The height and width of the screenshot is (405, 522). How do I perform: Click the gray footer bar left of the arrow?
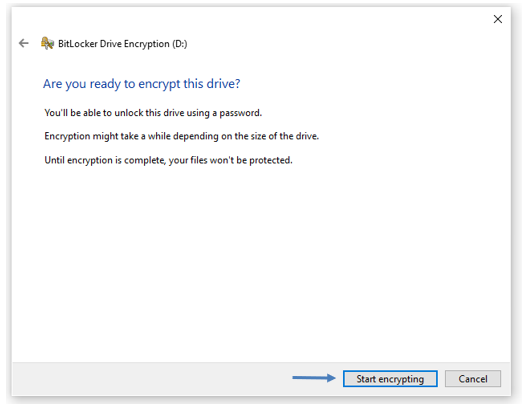pyautogui.click(x=152, y=379)
